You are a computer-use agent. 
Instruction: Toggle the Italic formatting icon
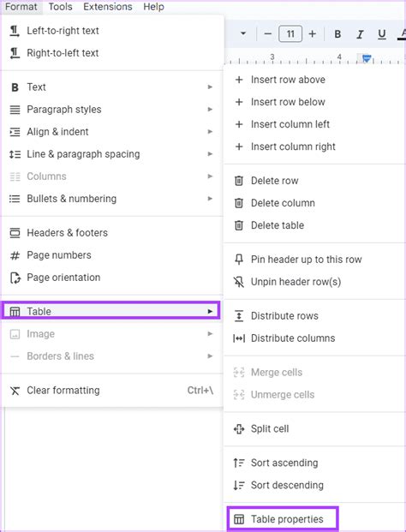point(360,34)
